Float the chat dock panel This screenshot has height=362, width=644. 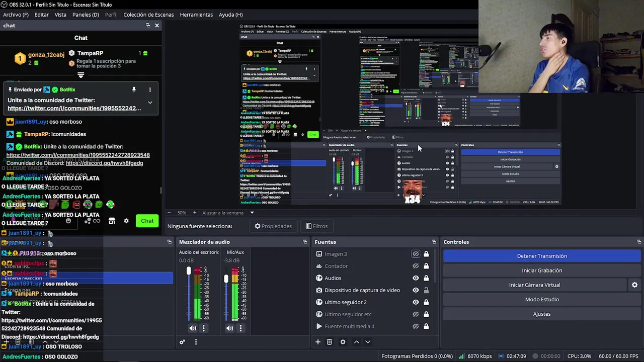(x=148, y=25)
